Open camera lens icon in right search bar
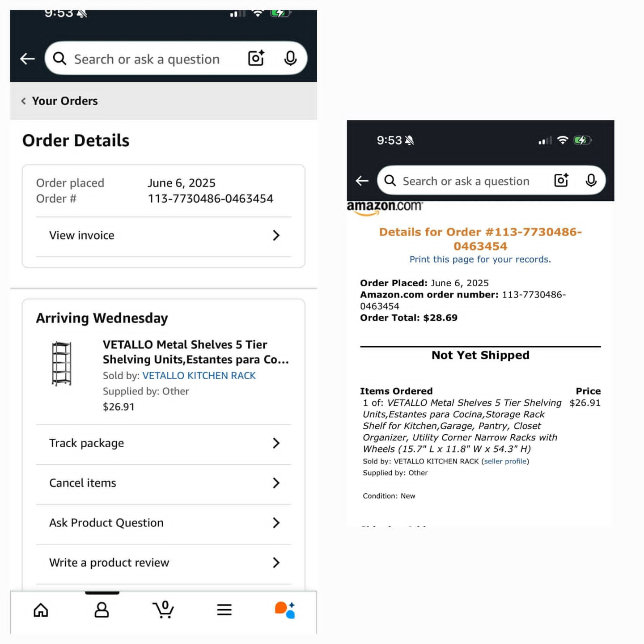Screen dimensions: 644x644 561,180
